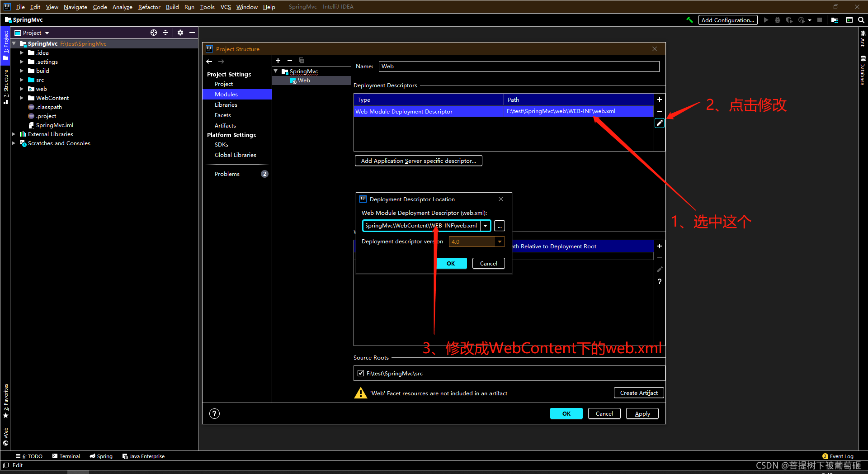Click Cancel in Deployment Descriptor Location dialog
Image resolution: width=868 pixels, height=474 pixels.
[x=488, y=263]
